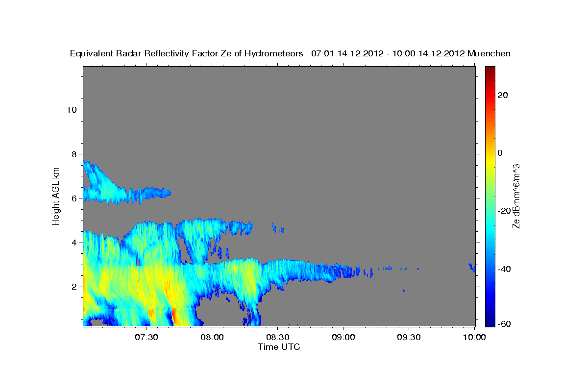588x392 pixels.
Task: Click the '08:00' time tick label
Action: pyautogui.click(x=212, y=337)
